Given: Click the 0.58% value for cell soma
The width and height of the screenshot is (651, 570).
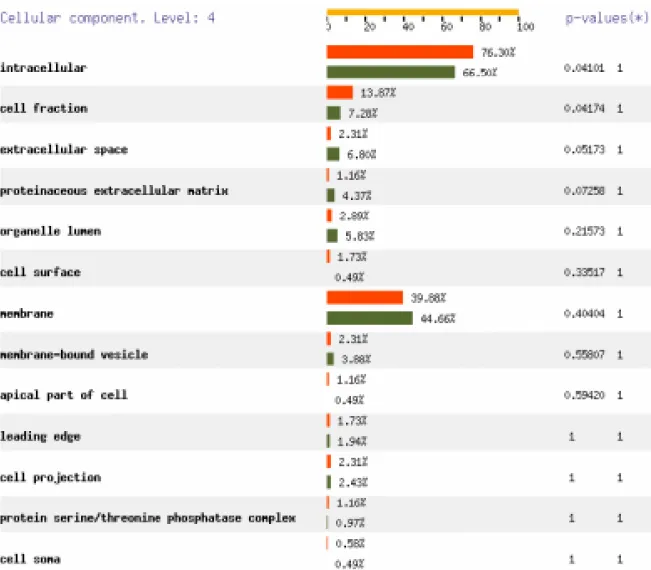Looking at the screenshot, I should pyautogui.click(x=350, y=543).
